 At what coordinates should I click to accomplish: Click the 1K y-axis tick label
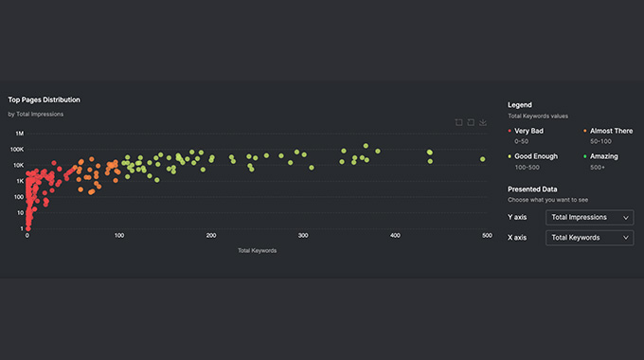tap(20, 181)
